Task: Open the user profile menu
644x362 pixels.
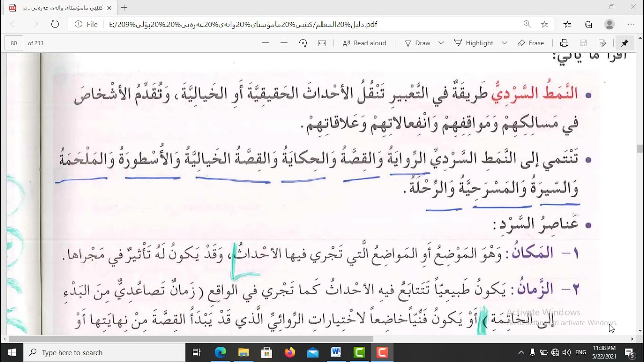Action: [610, 24]
